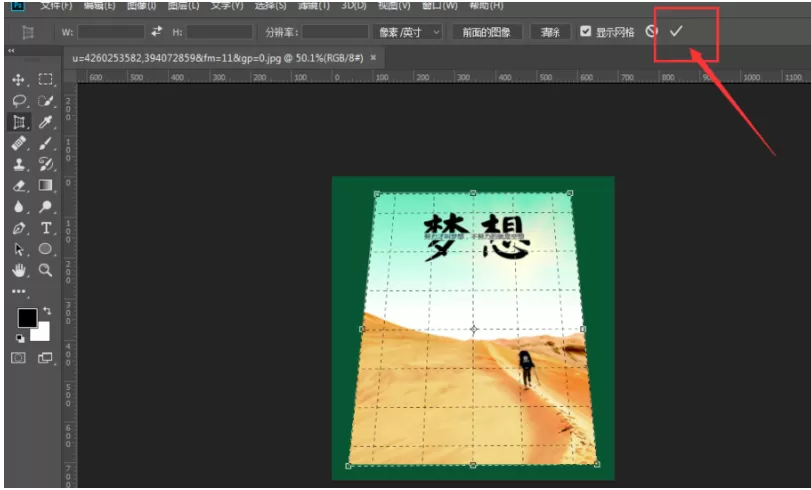The image size is (811, 490).
Task: Pick the Lasso tool
Action: click(19, 101)
